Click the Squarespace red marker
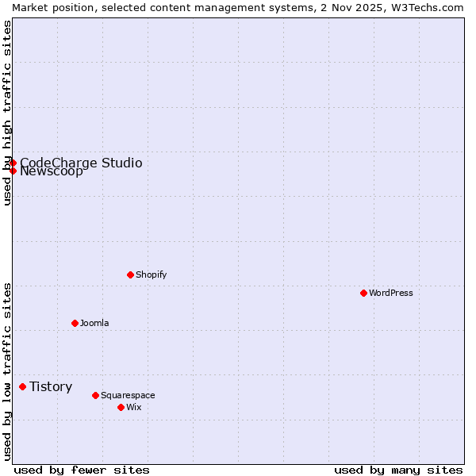This screenshot has width=476, height=476. [95, 395]
